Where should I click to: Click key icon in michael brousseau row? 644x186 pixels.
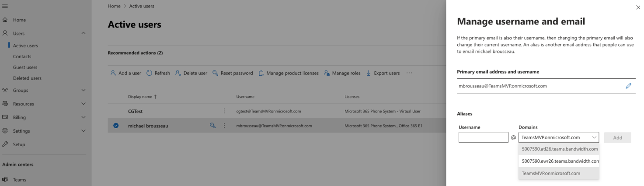pyautogui.click(x=213, y=126)
